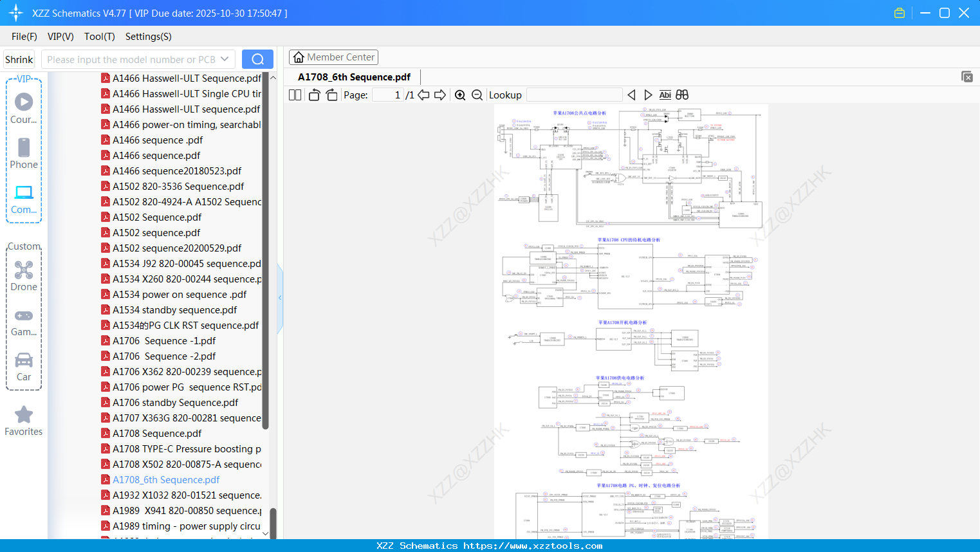Open the Member Center
This screenshot has height=552, width=980.
pos(333,57)
